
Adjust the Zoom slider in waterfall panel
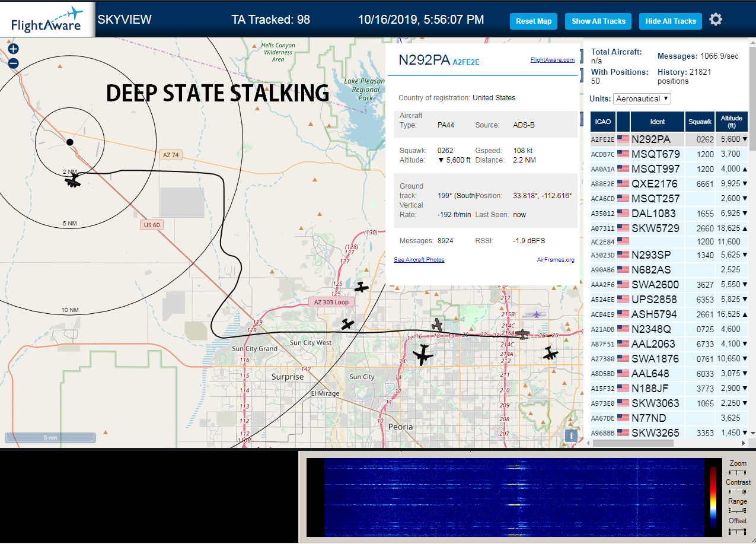click(x=736, y=472)
